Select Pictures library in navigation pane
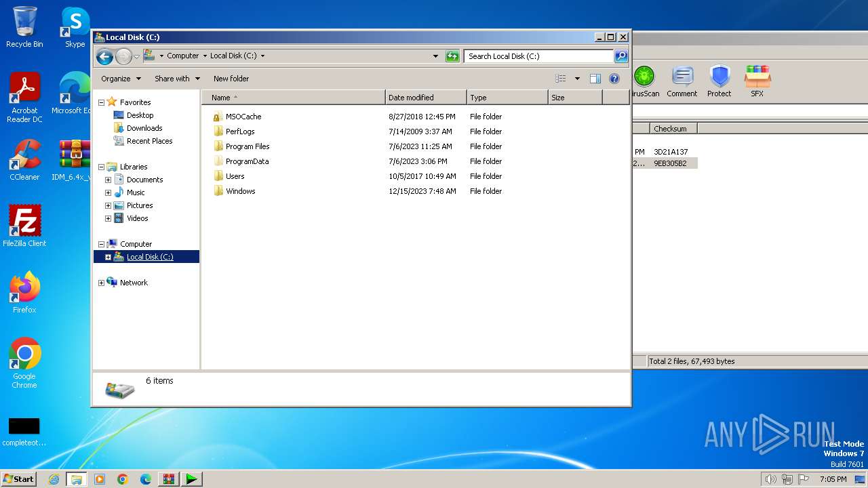 click(x=140, y=205)
